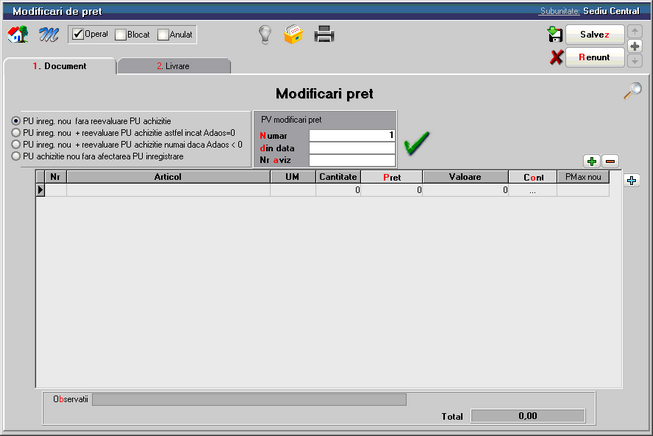The width and height of the screenshot is (653, 436).
Task: Click the Valoare cell showing 0
Action: 466,190
